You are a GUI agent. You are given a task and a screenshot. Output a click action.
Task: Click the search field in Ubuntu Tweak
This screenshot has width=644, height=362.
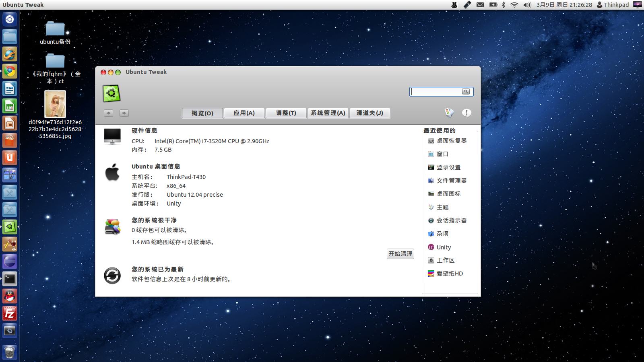click(442, 92)
